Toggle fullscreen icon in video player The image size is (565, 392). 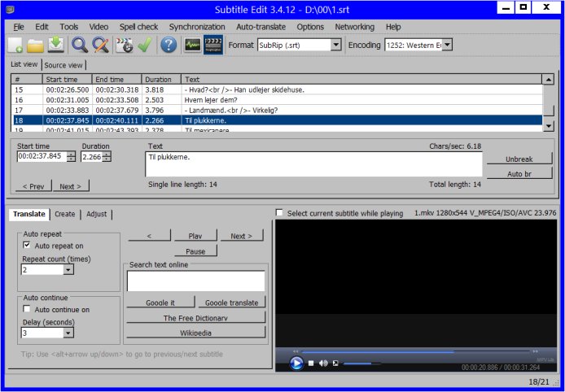pos(335,364)
